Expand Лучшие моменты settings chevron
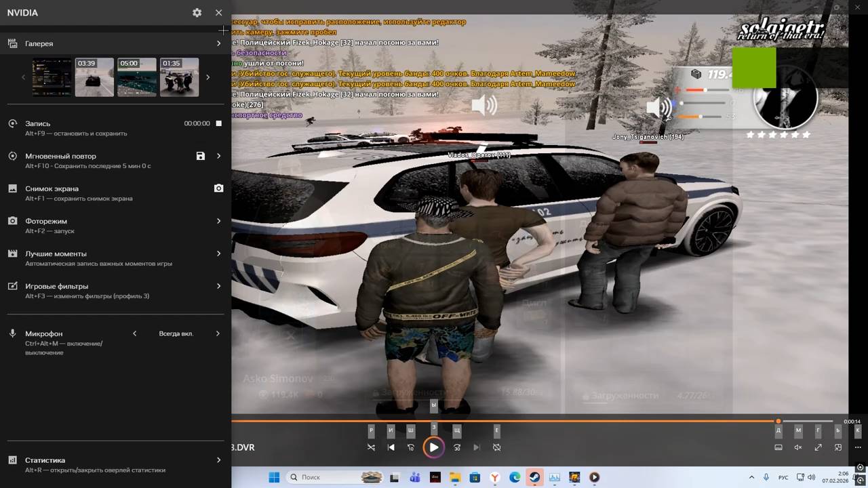 218,253
